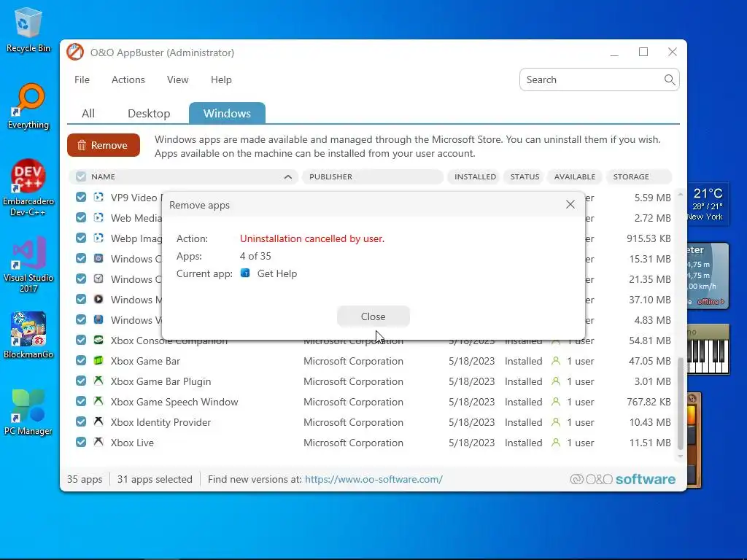Uncheck the Xbox Console Companion checkbox

(81, 340)
